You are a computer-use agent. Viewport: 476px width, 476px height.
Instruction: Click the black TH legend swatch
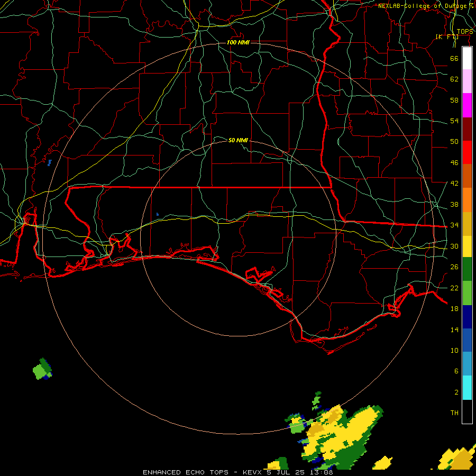(x=467, y=411)
